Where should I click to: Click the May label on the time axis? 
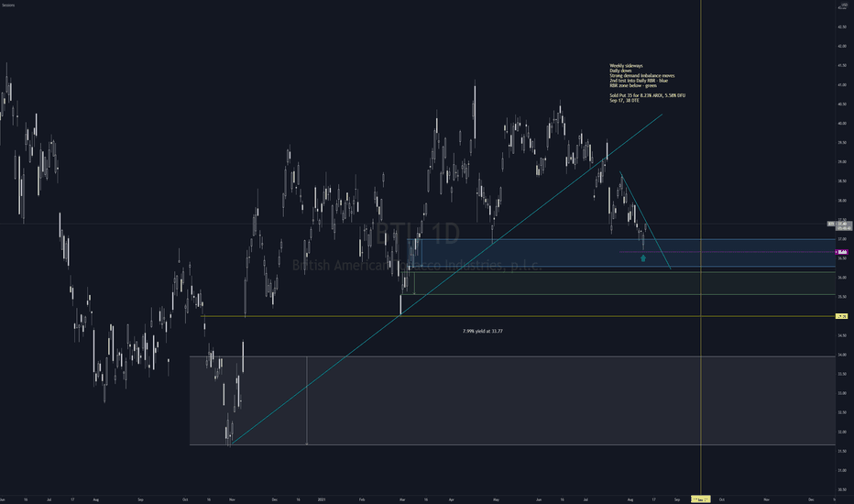click(496, 499)
